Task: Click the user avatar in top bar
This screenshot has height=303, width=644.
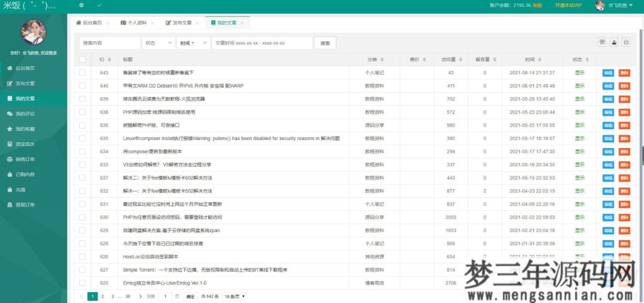Action: pyautogui.click(x=599, y=5)
